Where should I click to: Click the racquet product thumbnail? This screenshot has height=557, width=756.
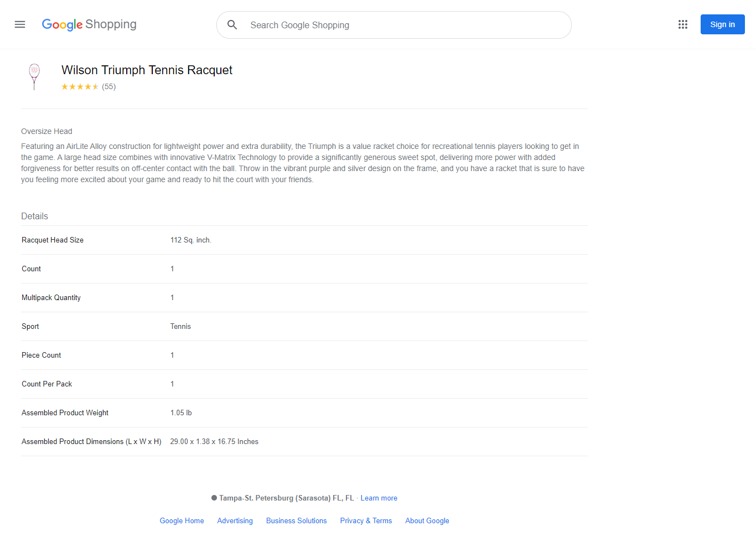34,77
